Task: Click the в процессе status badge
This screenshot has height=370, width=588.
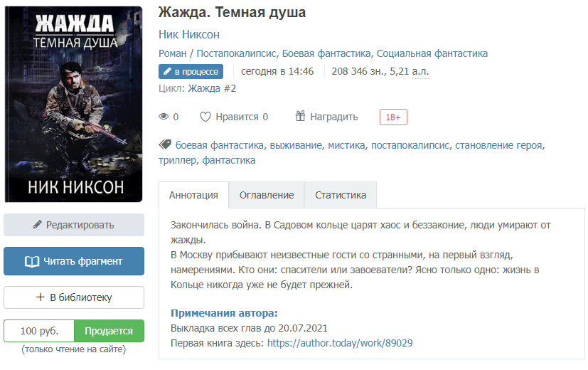Action: (x=191, y=72)
